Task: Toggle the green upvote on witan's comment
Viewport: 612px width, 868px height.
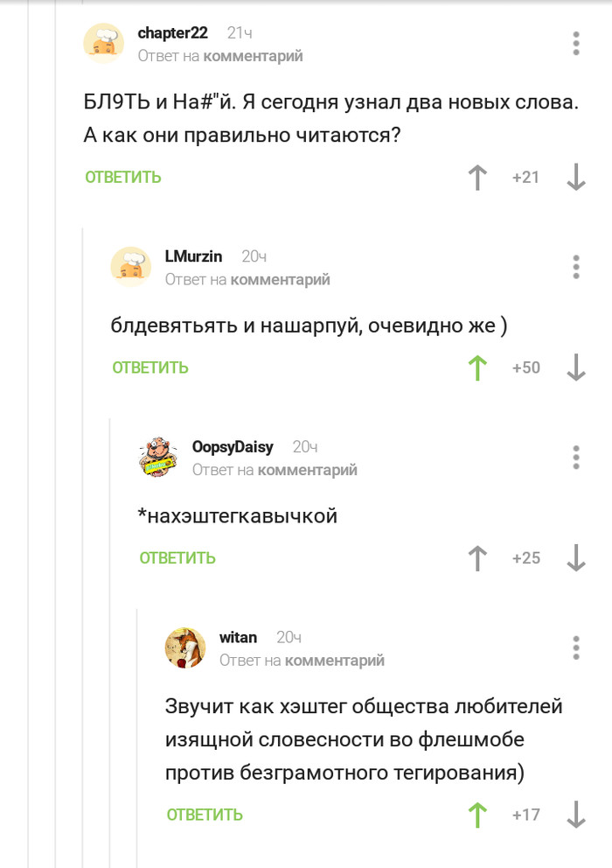Action: point(477,815)
